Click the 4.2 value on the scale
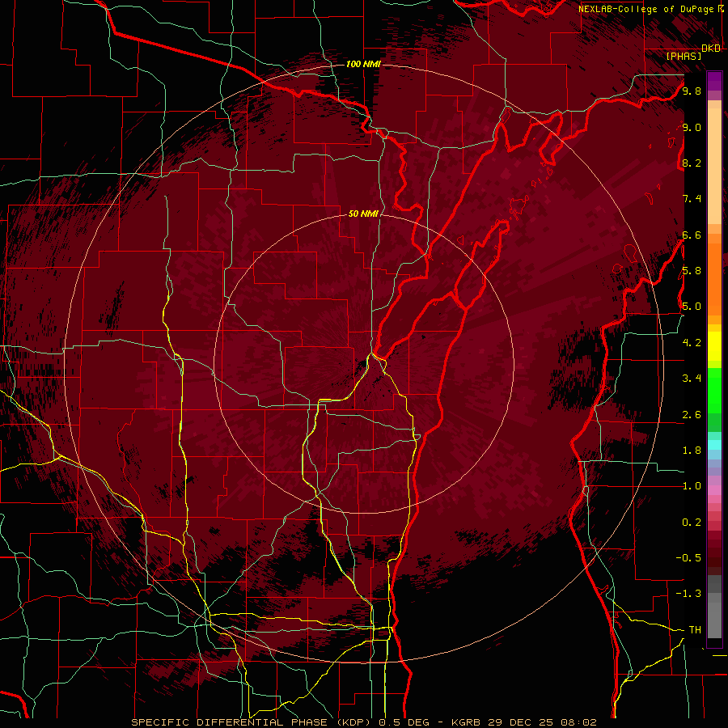 [x=692, y=343]
